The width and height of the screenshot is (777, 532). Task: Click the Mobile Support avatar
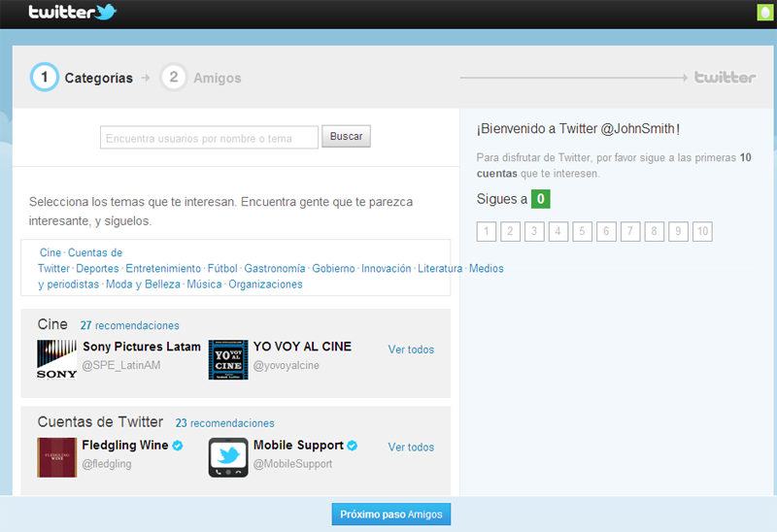click(x=228, y=457)
